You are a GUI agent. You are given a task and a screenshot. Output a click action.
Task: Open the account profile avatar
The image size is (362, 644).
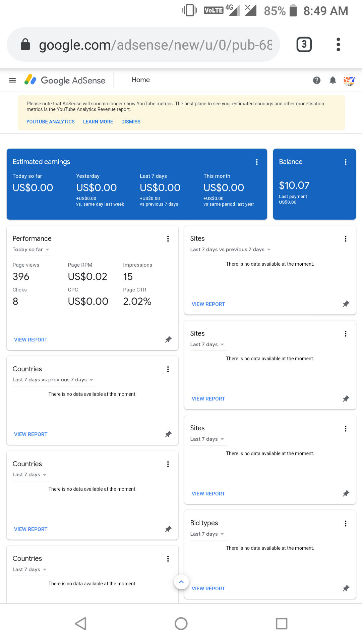tap(349, 80)
